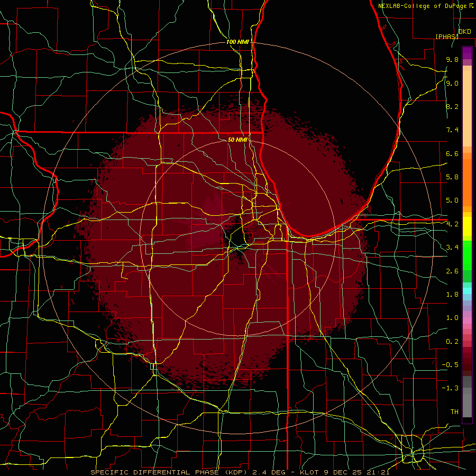Click the 2.6 value on color scale
This screenshot has height=476, width=476.
[x=452, y=271]
